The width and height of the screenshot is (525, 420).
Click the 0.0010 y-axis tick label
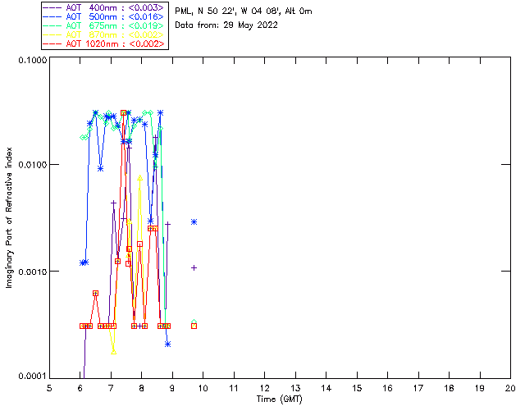pos(33,272)
